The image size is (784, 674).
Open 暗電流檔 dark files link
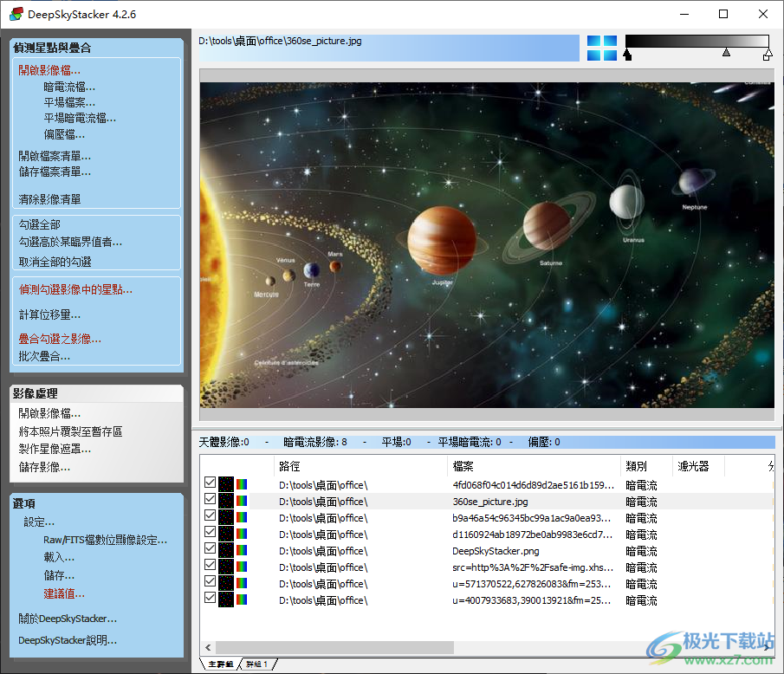69,87
